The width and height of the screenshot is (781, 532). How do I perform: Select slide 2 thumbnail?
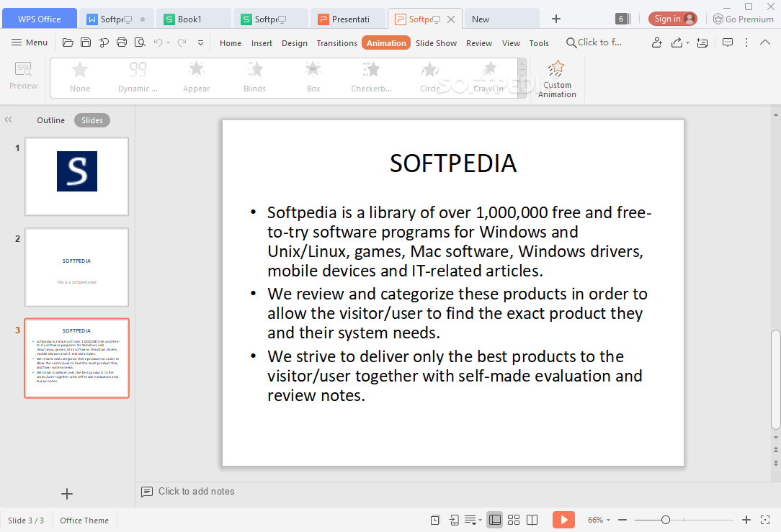(76, 267)
